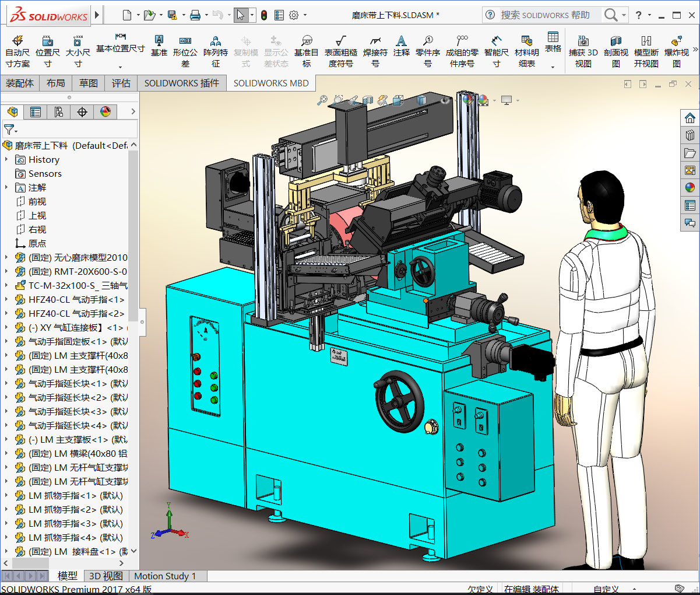The width and height of the screenshot is (700, 595).
Task: Expand the History node in the feature tree
Action: 6,159
